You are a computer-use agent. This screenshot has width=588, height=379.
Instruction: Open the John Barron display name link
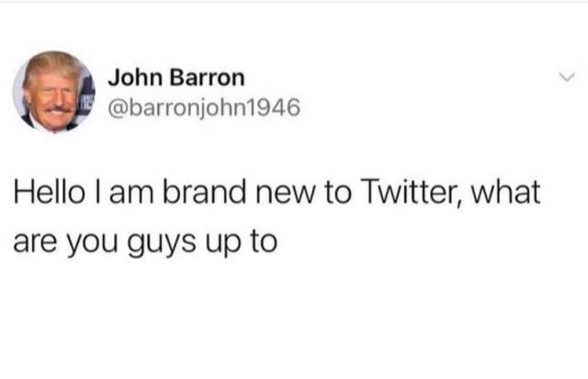pyautogui.click(x=176, y=78)
